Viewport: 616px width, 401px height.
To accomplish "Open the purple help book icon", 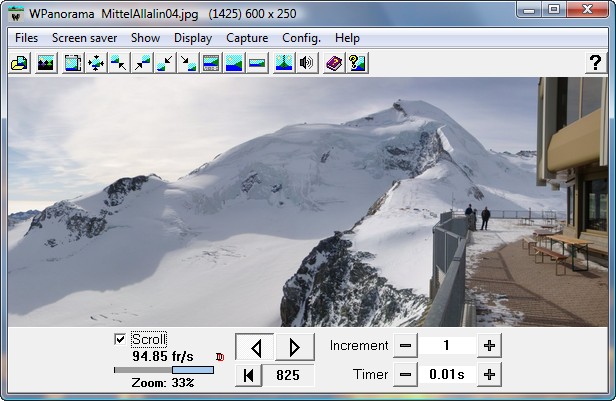I will [333, 63].
